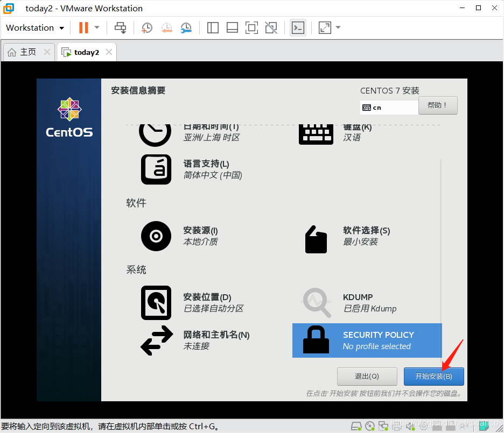Expand the stretch display dropdown arrow
504x433 pixels.
pyautogui.click(x=338, y=27)
